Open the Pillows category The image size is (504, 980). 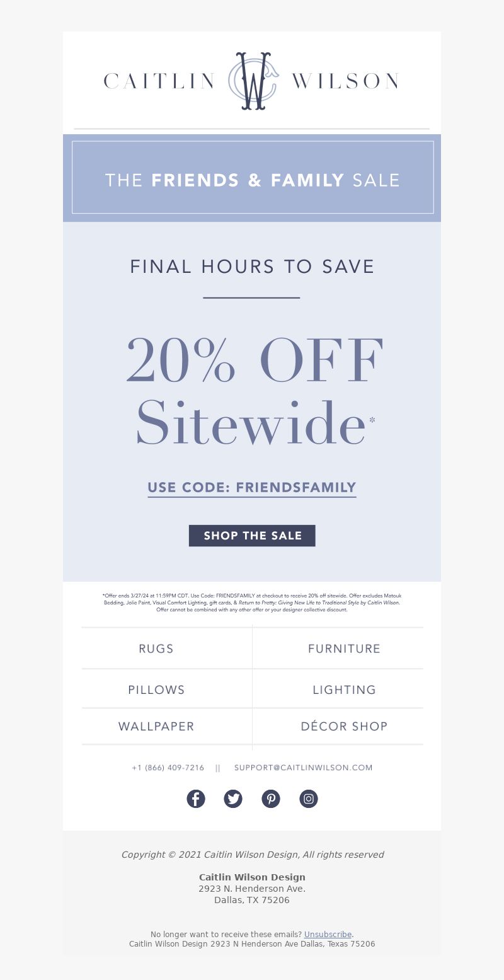pyautogui.click(x=156, y=689)
